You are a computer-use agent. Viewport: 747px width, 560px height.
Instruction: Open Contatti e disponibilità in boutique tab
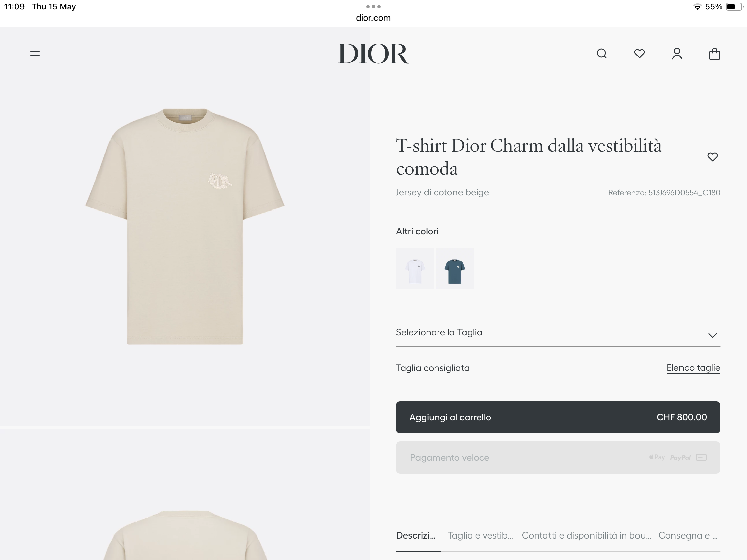click(586, 535)
